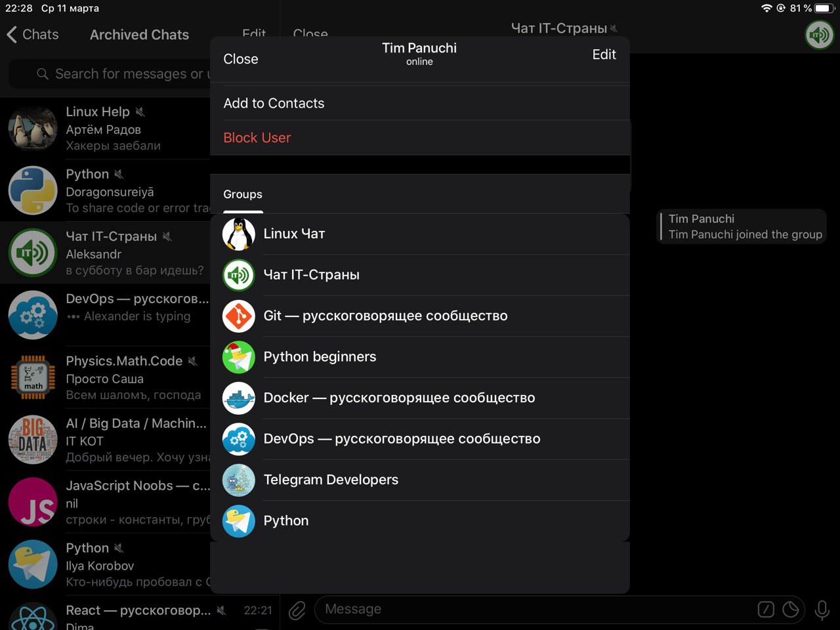Open the JavaScript Noobs chat
The image size is (840, 630).
click(105, 502)
